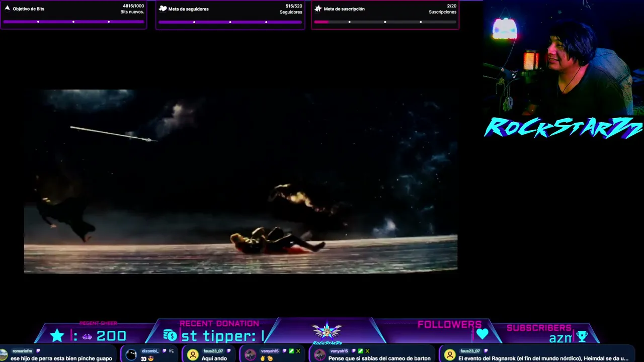The width and height of the screenshot is (644, 362).
Task: Click the "2/20" subscription count
Action: pos(452,6)
